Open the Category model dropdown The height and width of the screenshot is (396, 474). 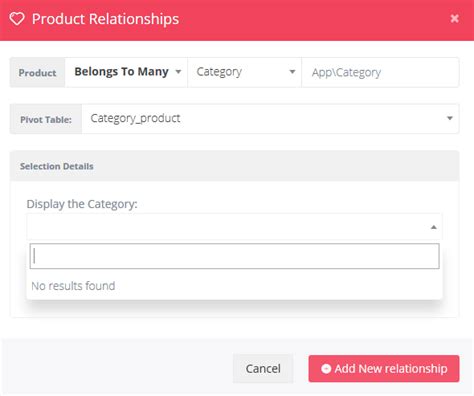coord(245,72)
